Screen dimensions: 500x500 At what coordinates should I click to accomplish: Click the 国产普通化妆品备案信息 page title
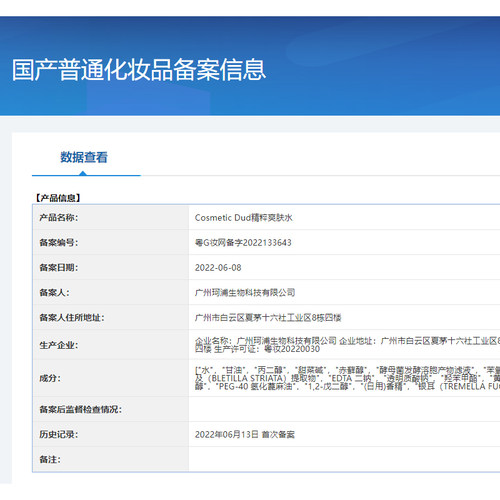tap(139, 70)
